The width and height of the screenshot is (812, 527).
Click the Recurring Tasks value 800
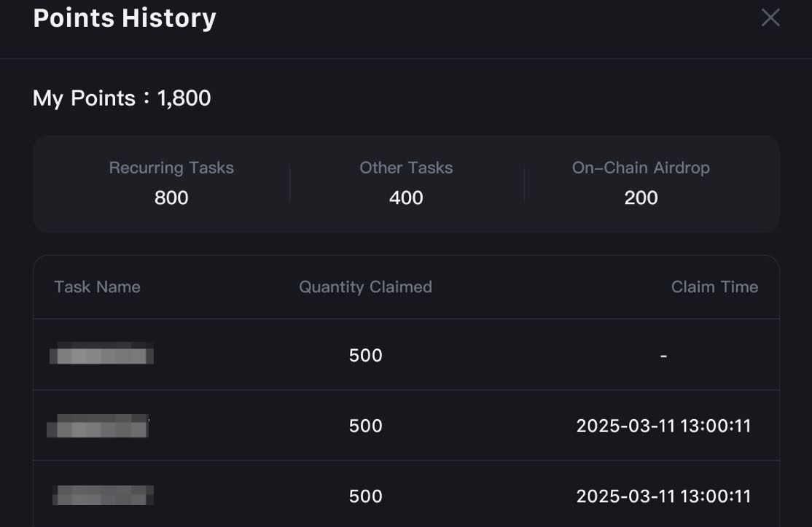point(171,198)
